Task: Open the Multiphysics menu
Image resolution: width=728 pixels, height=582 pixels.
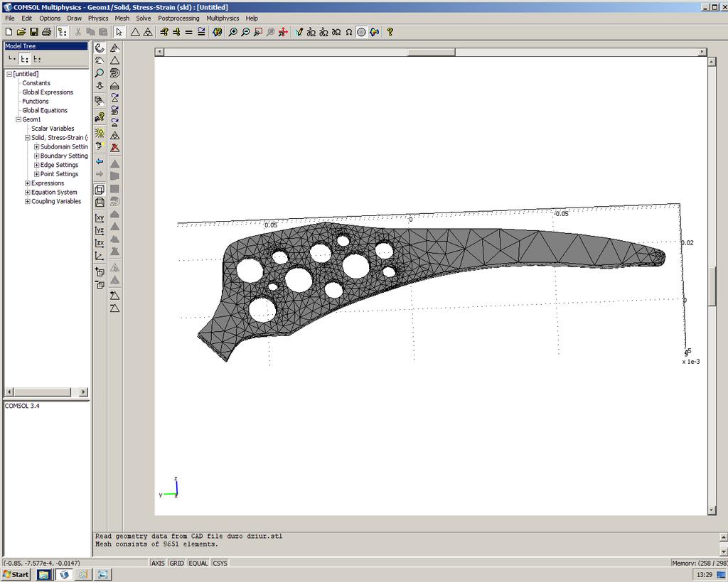Action: pos(223,18)
